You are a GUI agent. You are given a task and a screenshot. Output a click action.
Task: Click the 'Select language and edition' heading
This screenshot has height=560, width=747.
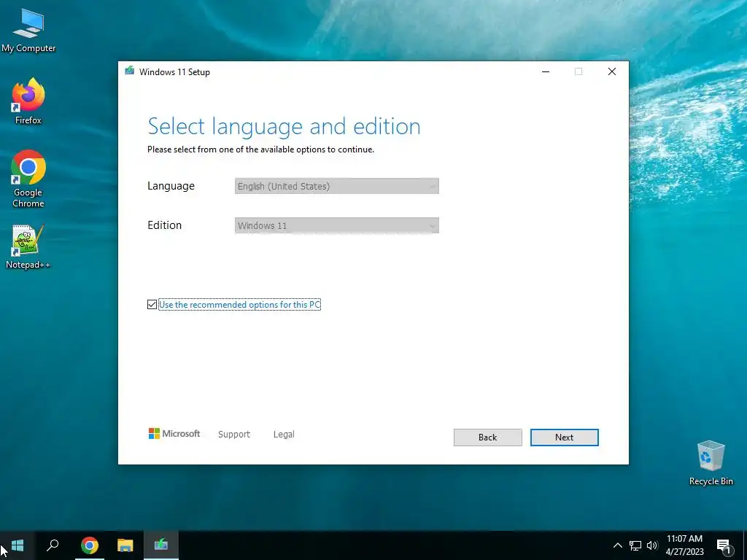284,127
